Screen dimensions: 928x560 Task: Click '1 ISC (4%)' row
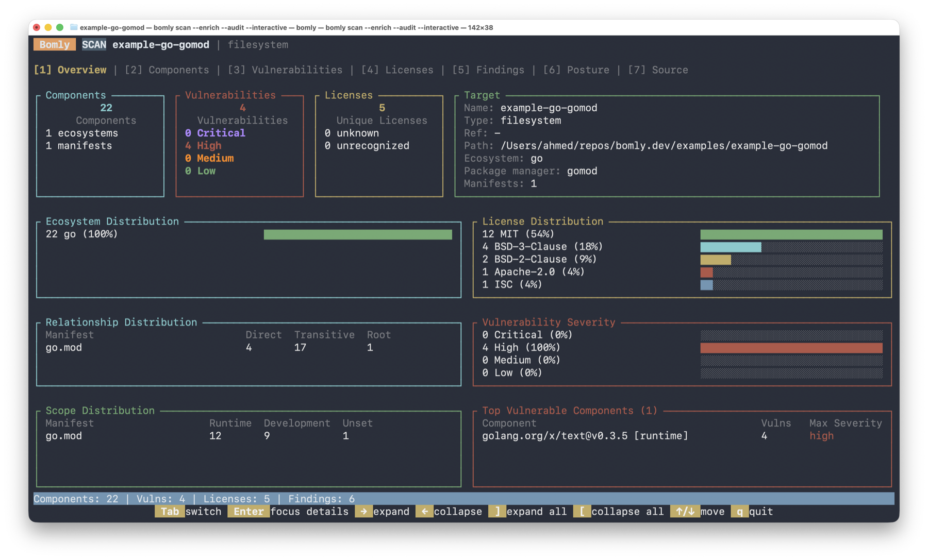point(682,284)
